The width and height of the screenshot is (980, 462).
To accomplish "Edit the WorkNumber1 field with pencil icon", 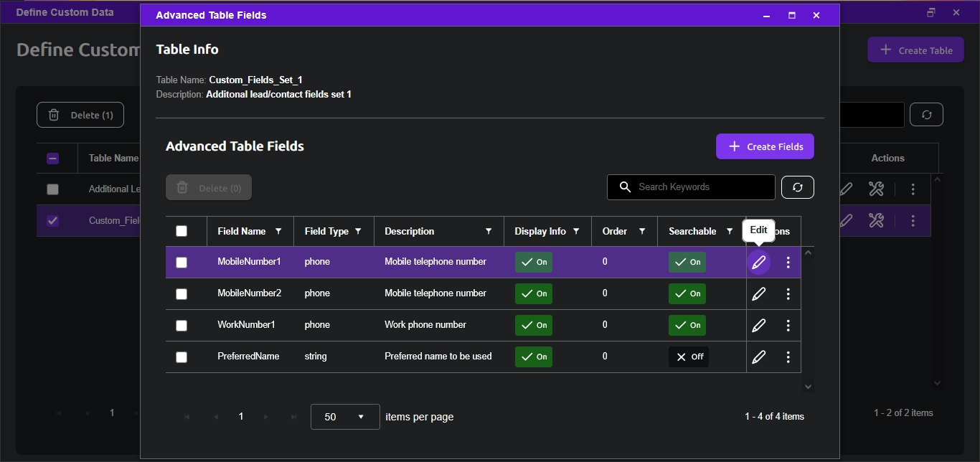I will tap(758, 326).
